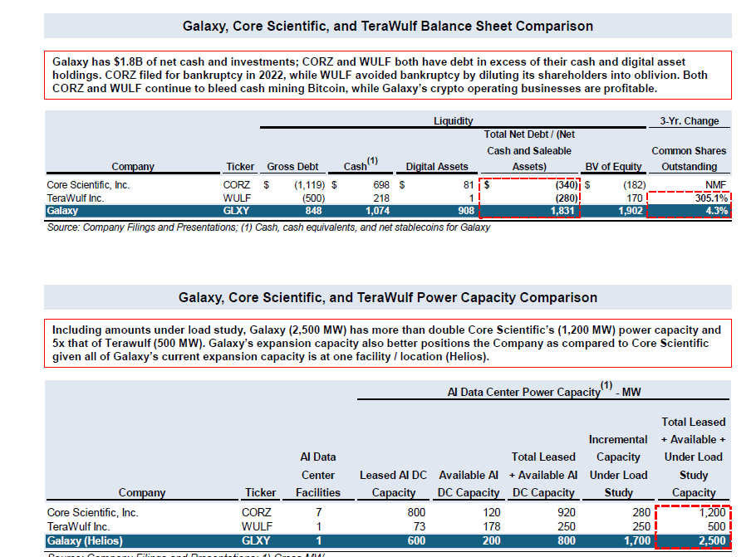Click the CORZ ticker in balance sheet table
This screenshot has height=557, width=756.
point(236,185)
